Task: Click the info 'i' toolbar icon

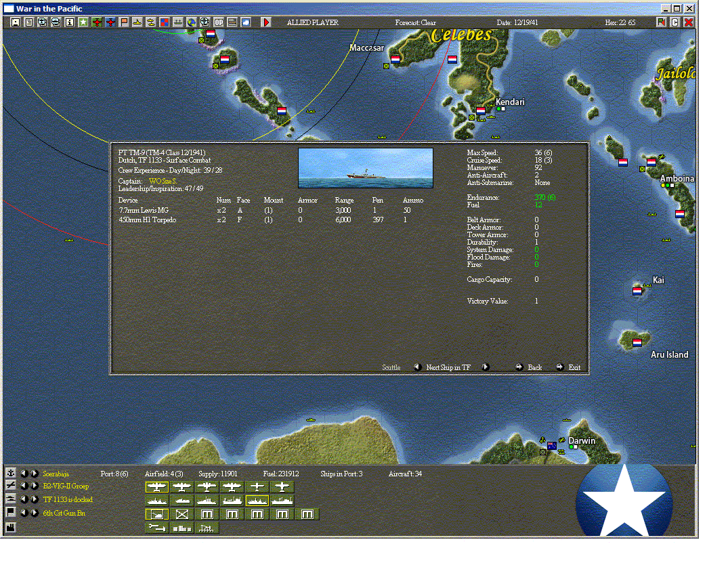Action: (x=70, y=22)
